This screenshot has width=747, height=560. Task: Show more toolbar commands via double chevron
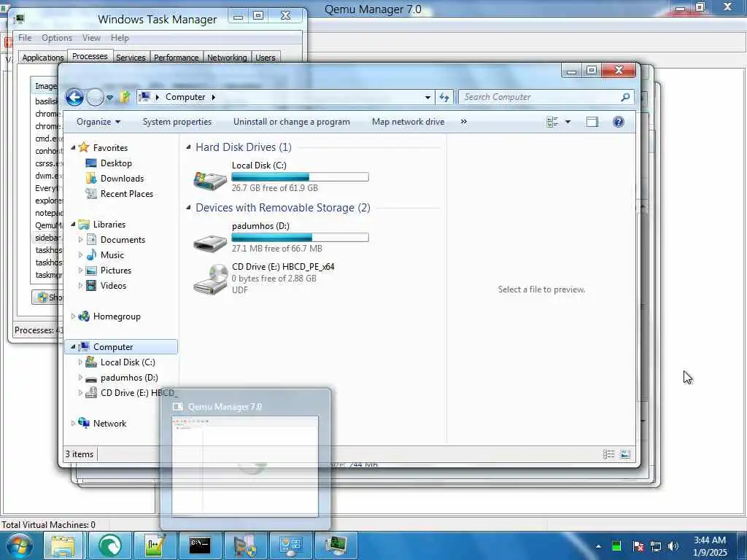463,122
